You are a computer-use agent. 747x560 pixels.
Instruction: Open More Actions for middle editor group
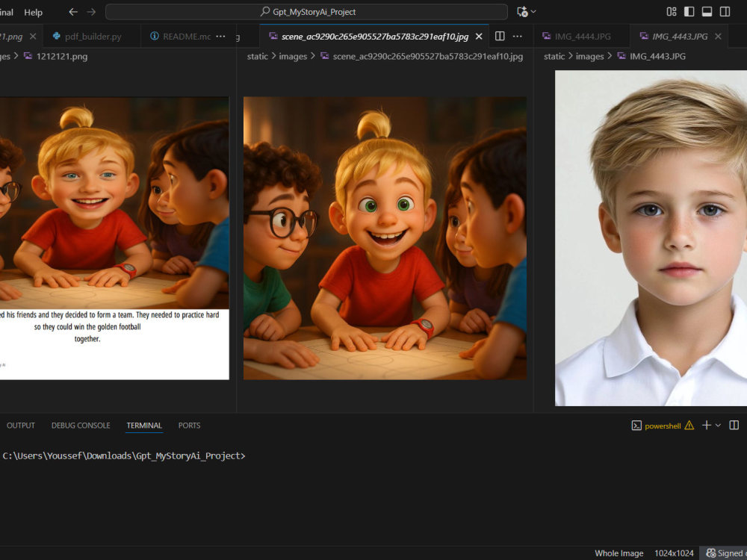518,36
